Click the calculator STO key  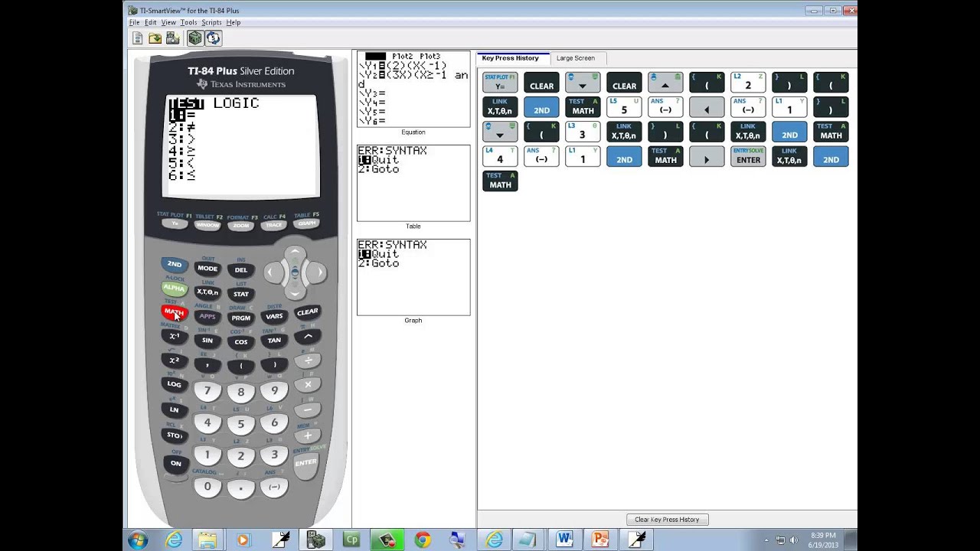175,435
